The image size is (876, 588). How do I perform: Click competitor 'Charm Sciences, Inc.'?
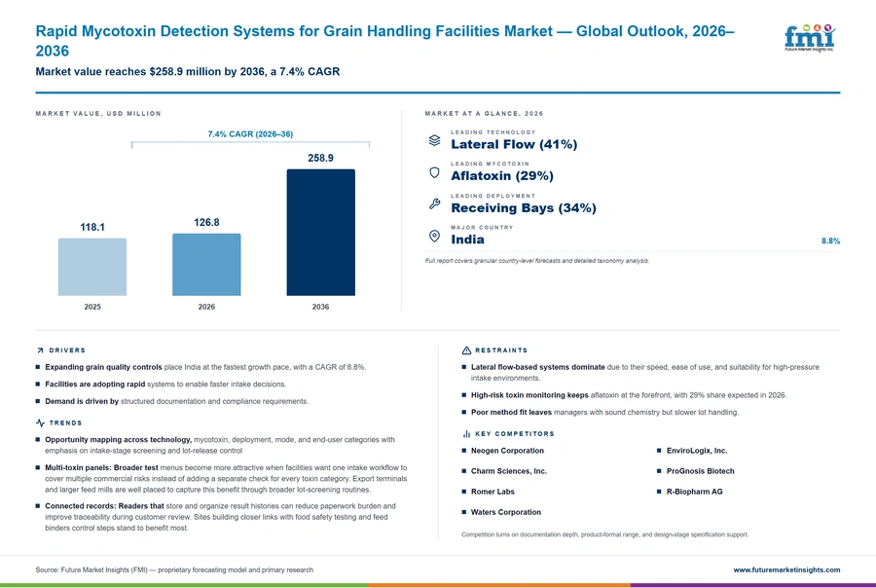point(509,471)
